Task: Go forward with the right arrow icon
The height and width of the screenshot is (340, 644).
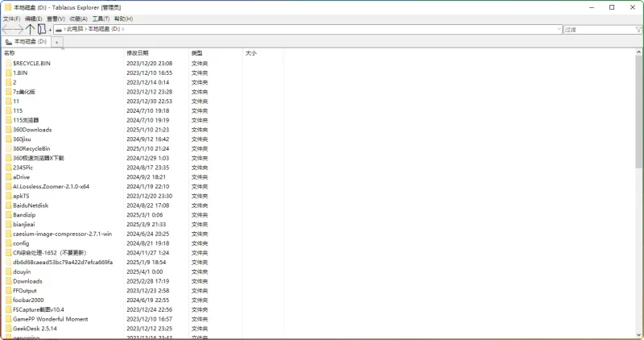Action: (19, 29)
